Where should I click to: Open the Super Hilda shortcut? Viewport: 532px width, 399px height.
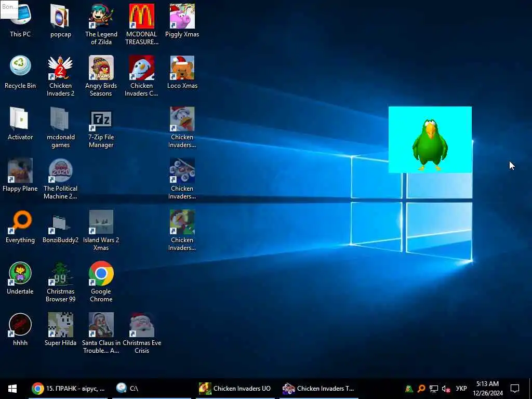coord(60,329)
